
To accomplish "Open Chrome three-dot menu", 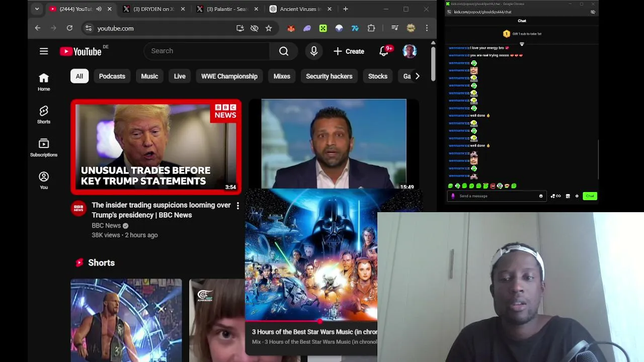I will 427,28.
